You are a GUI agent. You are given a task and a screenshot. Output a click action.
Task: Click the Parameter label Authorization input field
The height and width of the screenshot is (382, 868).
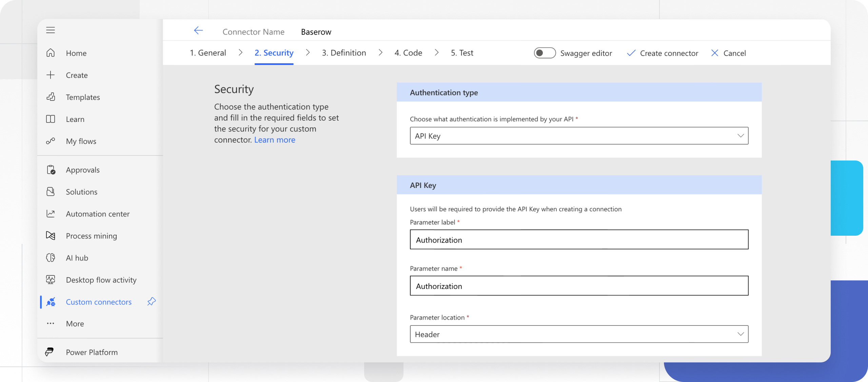(578, 239)
